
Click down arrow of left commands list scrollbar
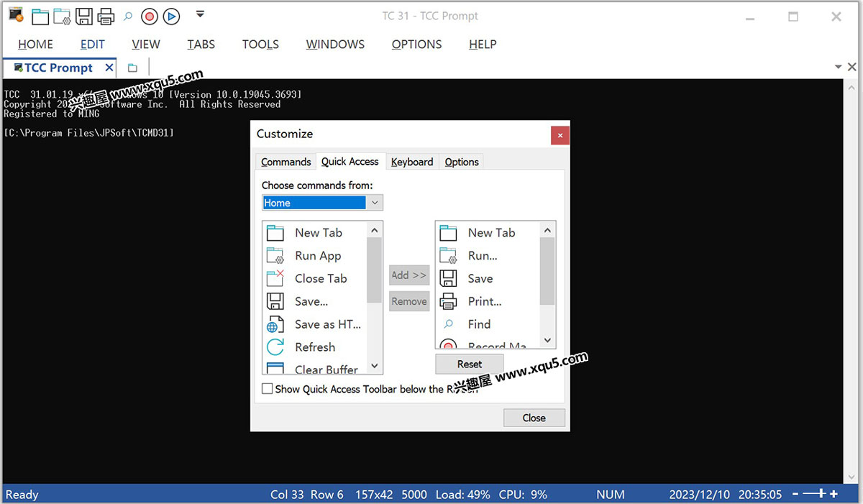[375, 366]
